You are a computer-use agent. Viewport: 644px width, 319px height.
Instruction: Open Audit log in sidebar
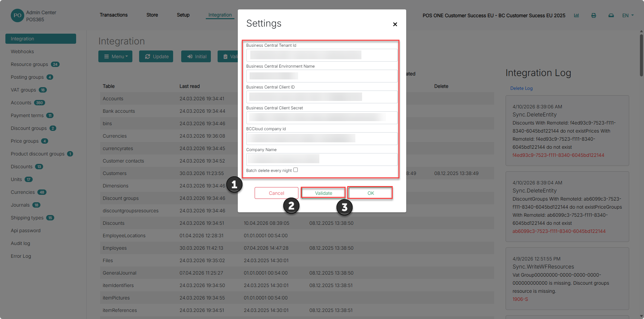point(20,243)
